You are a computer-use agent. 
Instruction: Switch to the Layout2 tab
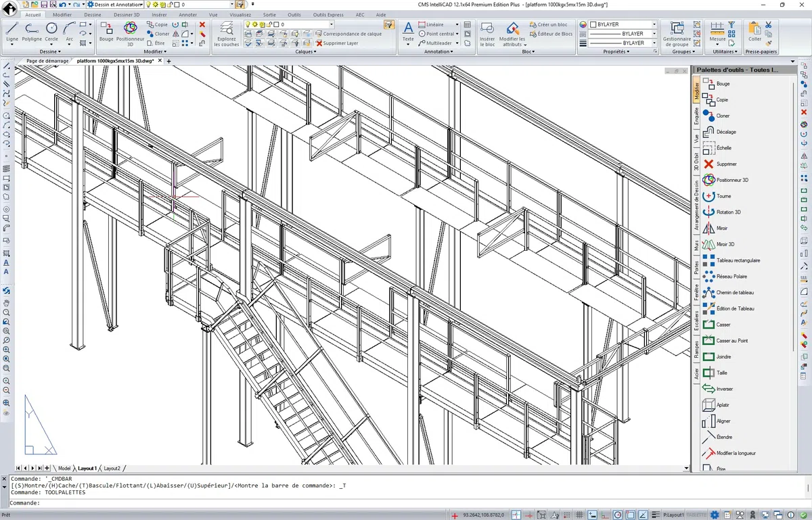click(112, 468)
